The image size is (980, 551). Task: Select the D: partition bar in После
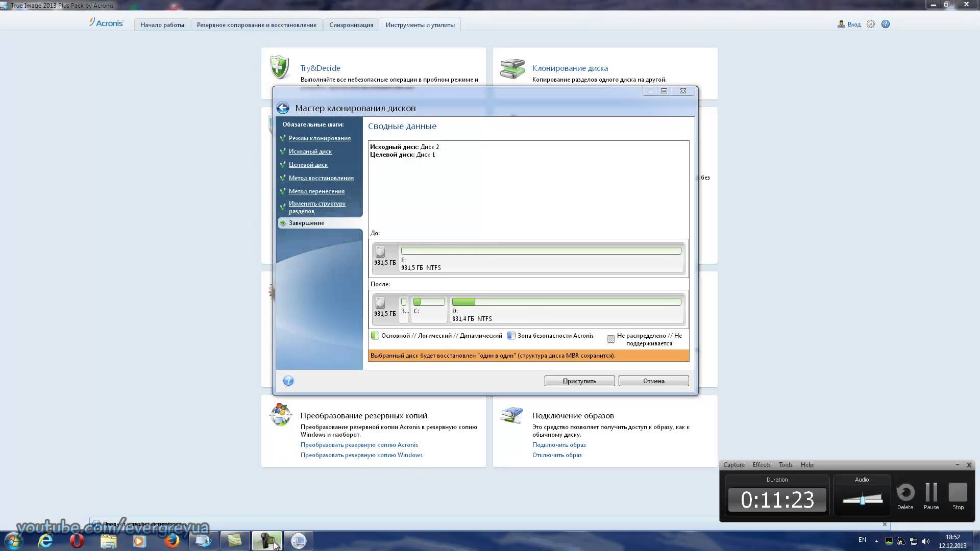(567, 302)
